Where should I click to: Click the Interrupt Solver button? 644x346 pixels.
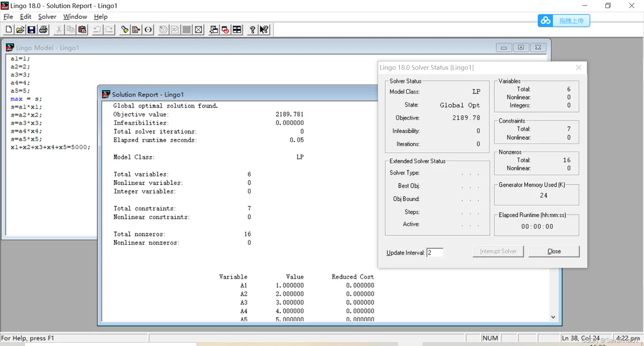[x=498, y=251]
